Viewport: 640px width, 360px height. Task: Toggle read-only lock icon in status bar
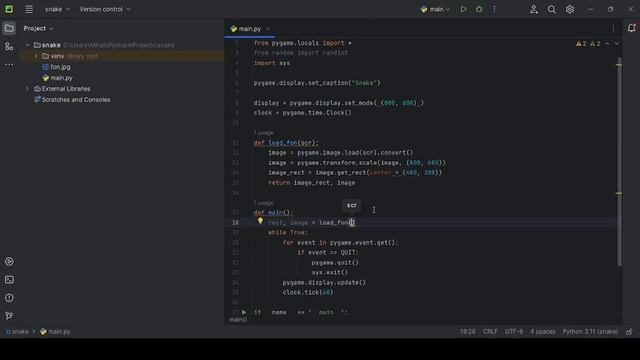(x=629, y=332)
